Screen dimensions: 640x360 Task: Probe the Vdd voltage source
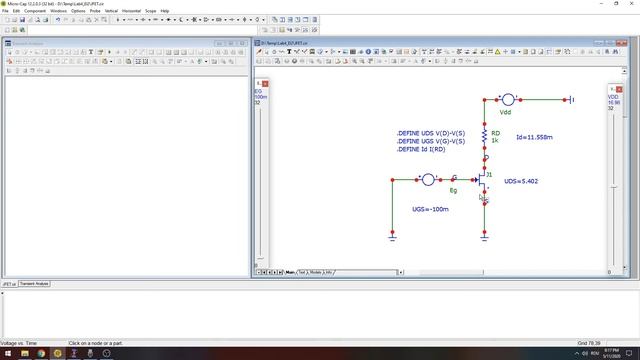[x=508, y=100]
